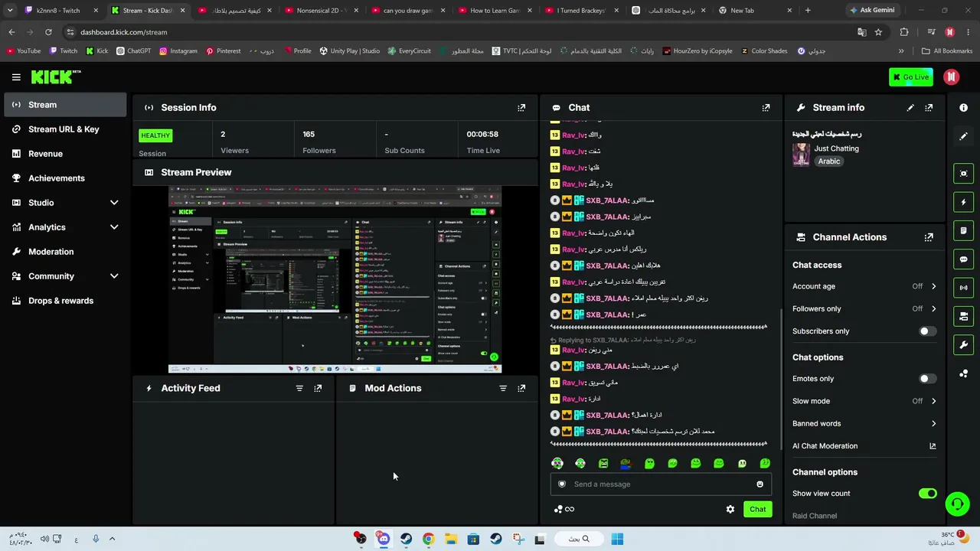Click the Windows Start button
The width and height of the screenshot is (980, 551).
click(x=617, y=539)
